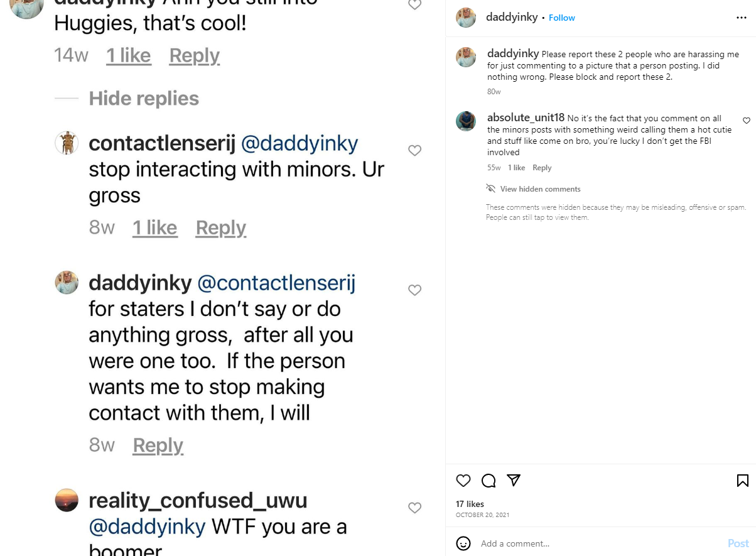Reply to absolute_unit18's comment
Image resolution: width=756 pixels, height=556 pixels.
point(542,168)
